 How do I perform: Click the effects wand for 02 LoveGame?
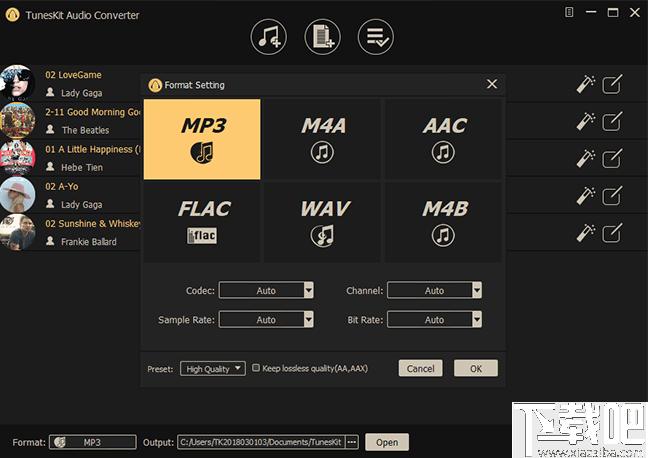(586, 84)
